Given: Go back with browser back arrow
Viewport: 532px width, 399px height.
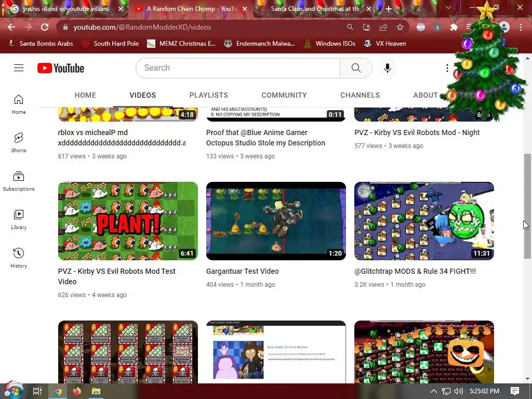Looking at the screenshot, I should (x=11, y=27).
